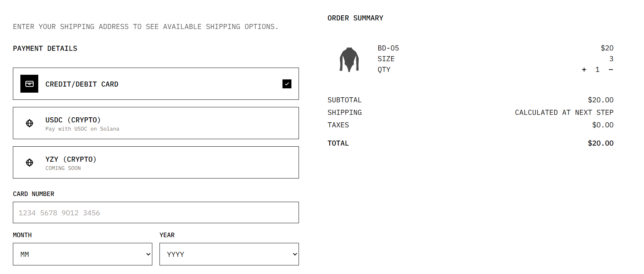Screen dimensions: 644x274
Task: Click the "Coming Soon" YZY subtitle
Action: click(x=63, y=168)
